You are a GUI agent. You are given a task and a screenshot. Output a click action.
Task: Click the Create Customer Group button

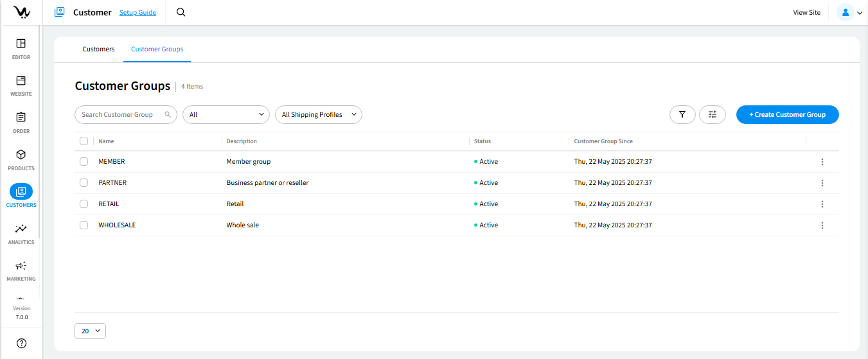tap(787, 114)
